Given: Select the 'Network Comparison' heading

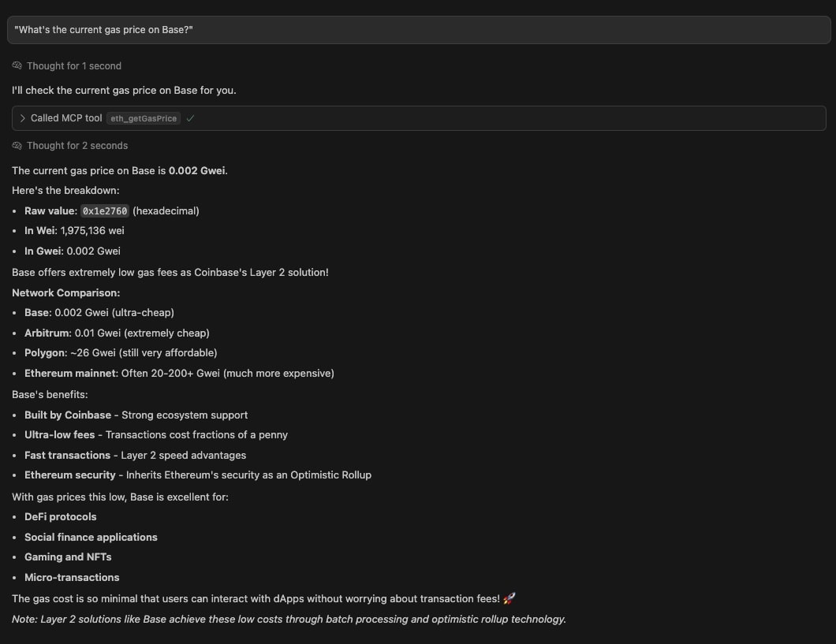Looking at the screenshot, I should click(65, 292).
